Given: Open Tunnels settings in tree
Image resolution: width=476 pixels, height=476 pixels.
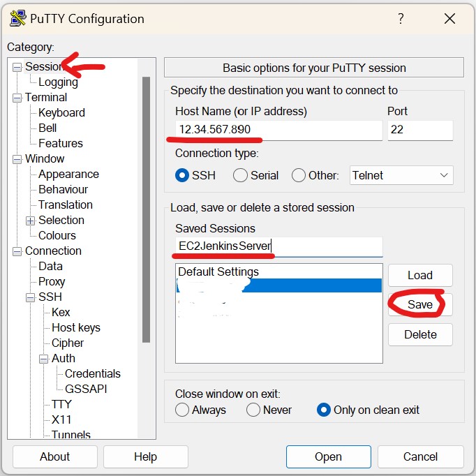Looking at the screenshot, I should click(x=70, y=434).
